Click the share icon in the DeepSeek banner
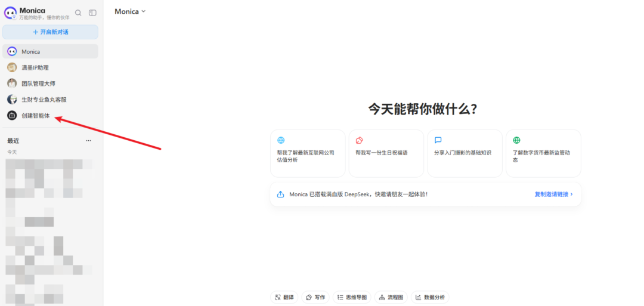This screenshot has width=644, height=306. tap(280, 194)
